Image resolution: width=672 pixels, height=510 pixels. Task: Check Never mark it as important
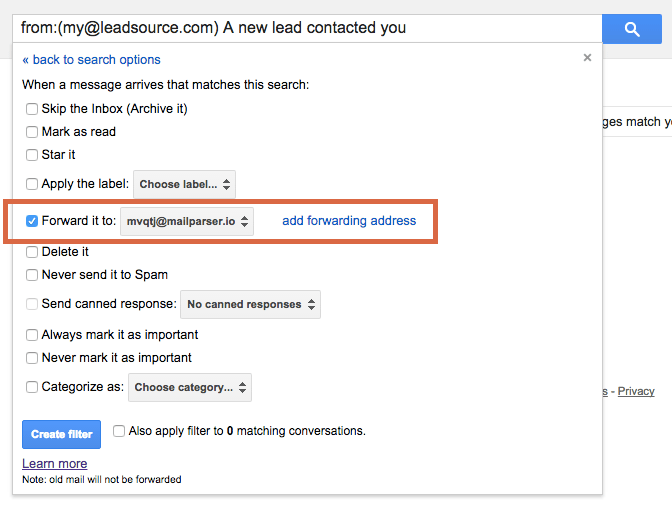tap(32, 358)
